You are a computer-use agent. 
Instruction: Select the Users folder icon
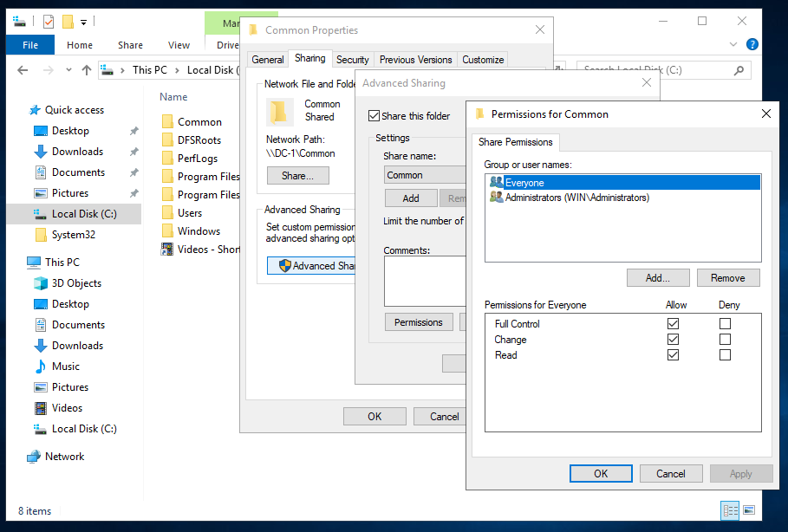click(167, 213)
